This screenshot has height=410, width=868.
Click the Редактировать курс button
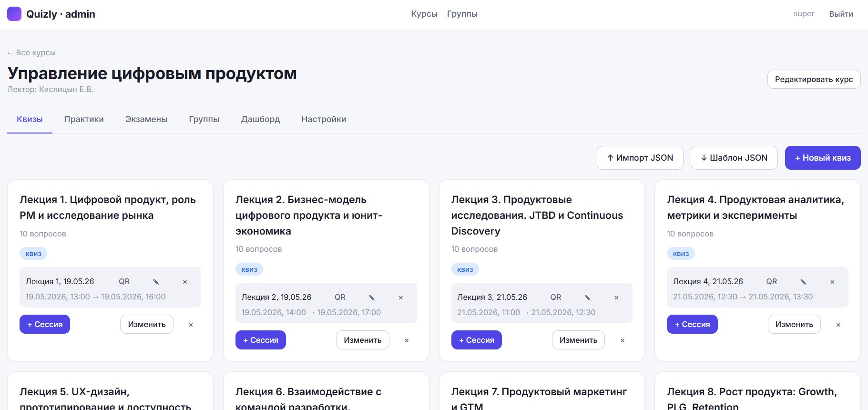[814, 79]
